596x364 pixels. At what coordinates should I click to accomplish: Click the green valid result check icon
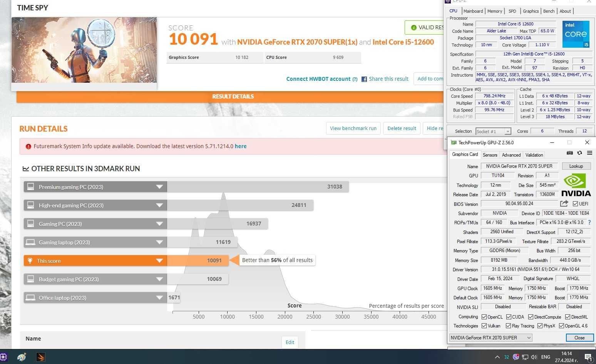pos(414,28)
